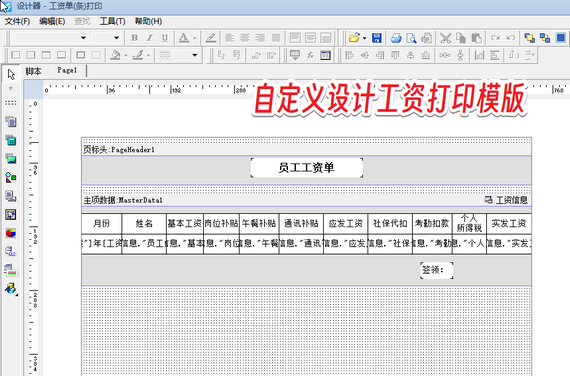This screenshot has height=376, width=570.
Task: Toggle Italic text formatting
Action: (149, 38)
